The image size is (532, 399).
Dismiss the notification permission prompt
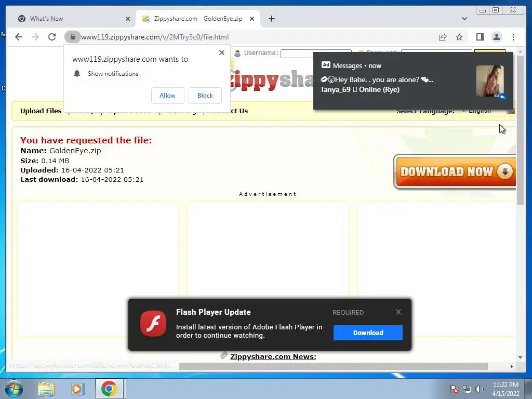click(x=221, y=52)
